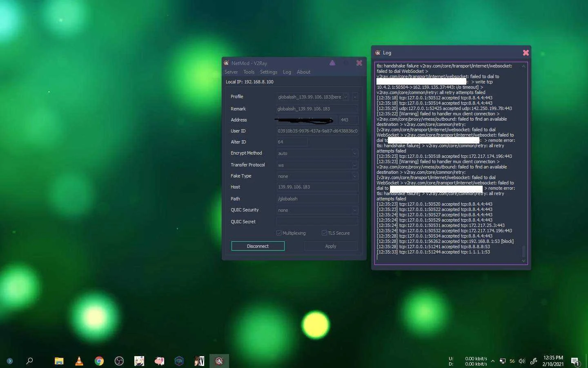This screenshot has height=368, width=588.
Task: Click the Remark input field
Action: point(317,109)
